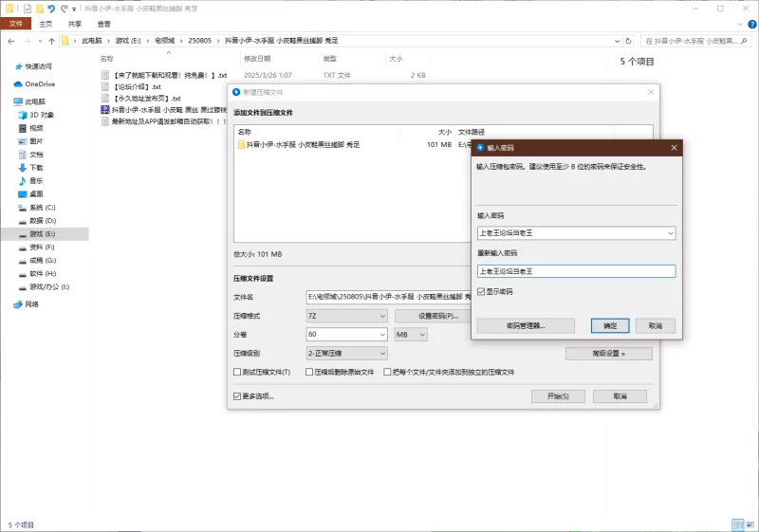This screenshot has height=532, width=759.
Task: Click Explorer up-one-level arrow
Action: (x=52, y=41)
